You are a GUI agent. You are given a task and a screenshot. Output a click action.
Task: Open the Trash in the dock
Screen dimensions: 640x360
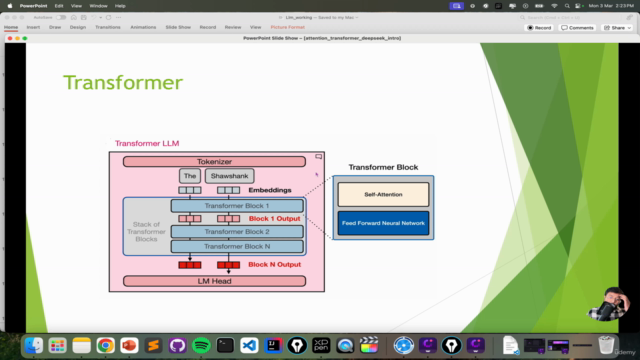click(x=606, y=346)
